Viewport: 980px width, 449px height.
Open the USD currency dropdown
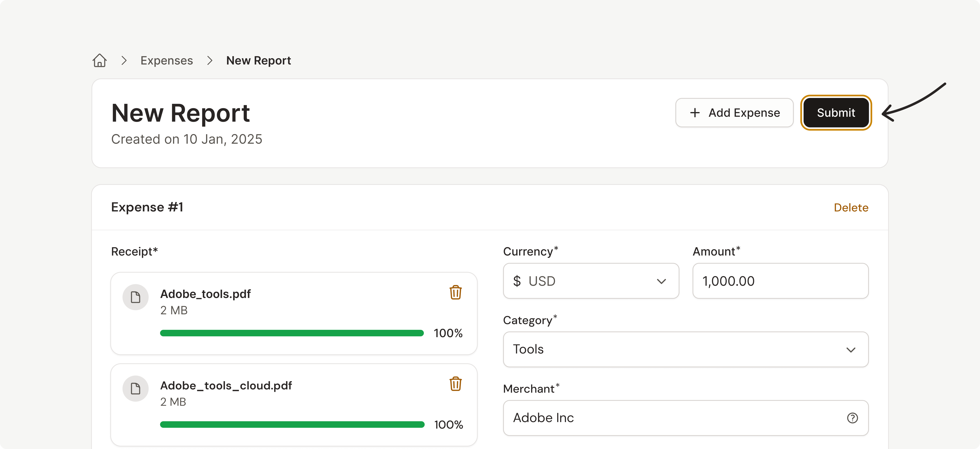tap(591, 281)
